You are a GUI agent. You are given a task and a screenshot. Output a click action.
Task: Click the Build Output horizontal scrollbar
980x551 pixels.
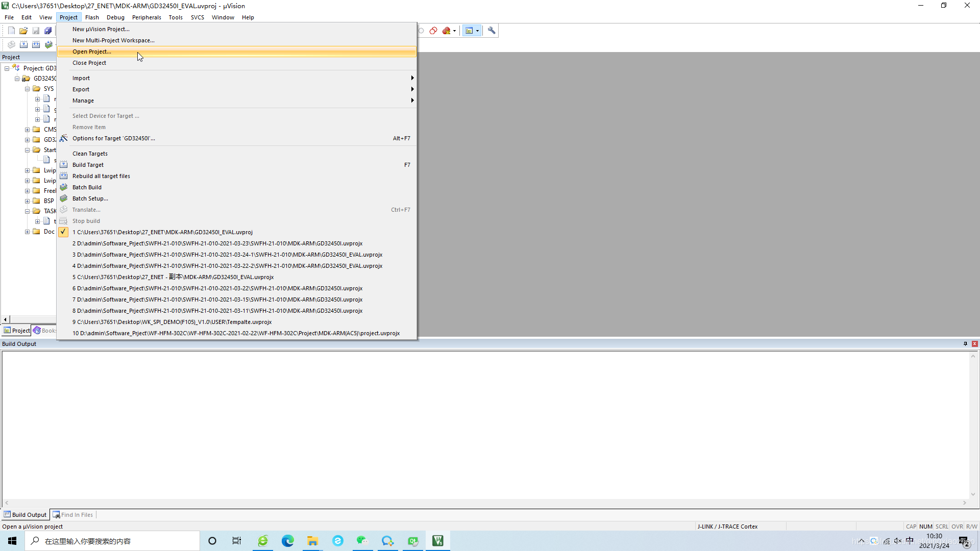485,503
